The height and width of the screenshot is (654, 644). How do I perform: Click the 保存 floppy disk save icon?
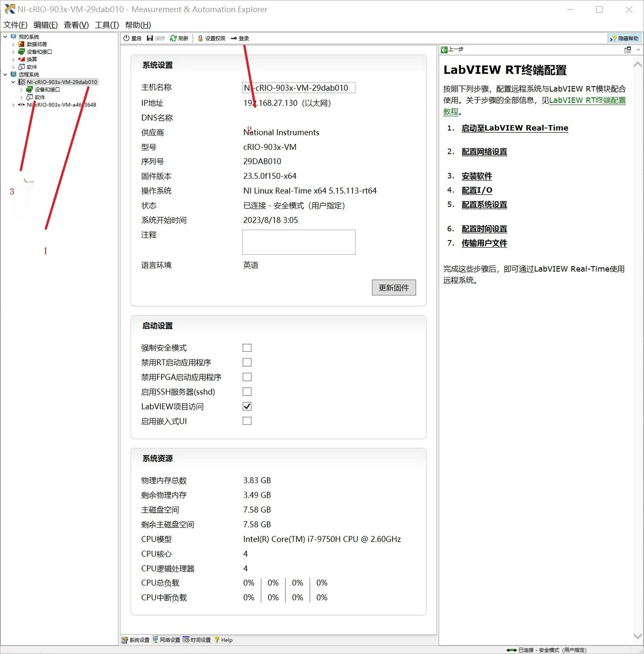click(150, 38)
